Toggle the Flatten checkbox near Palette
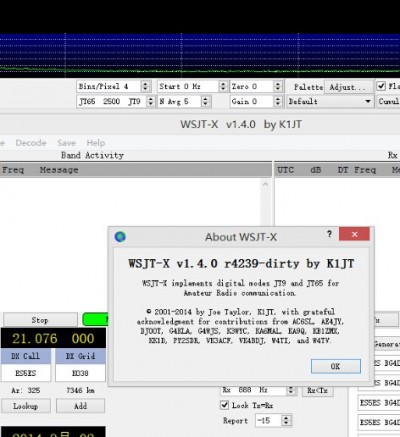400x437 pixels. point(381,86)
